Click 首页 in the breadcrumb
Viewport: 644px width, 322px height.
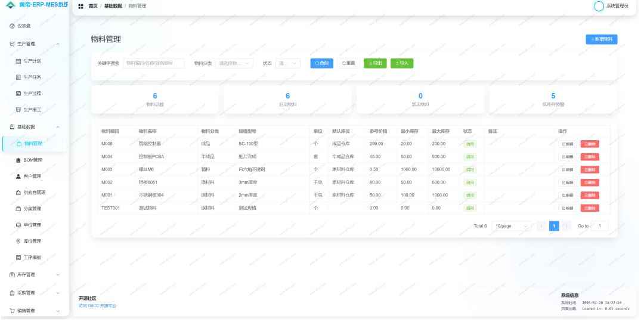pos(93,6)
